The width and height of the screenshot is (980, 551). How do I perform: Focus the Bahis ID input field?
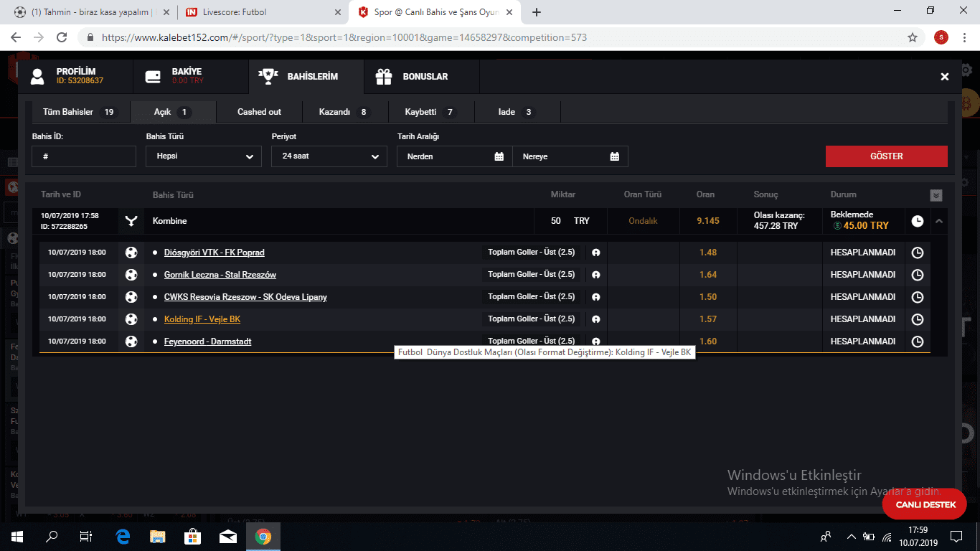pyautogui.click(x=84, y=156)
